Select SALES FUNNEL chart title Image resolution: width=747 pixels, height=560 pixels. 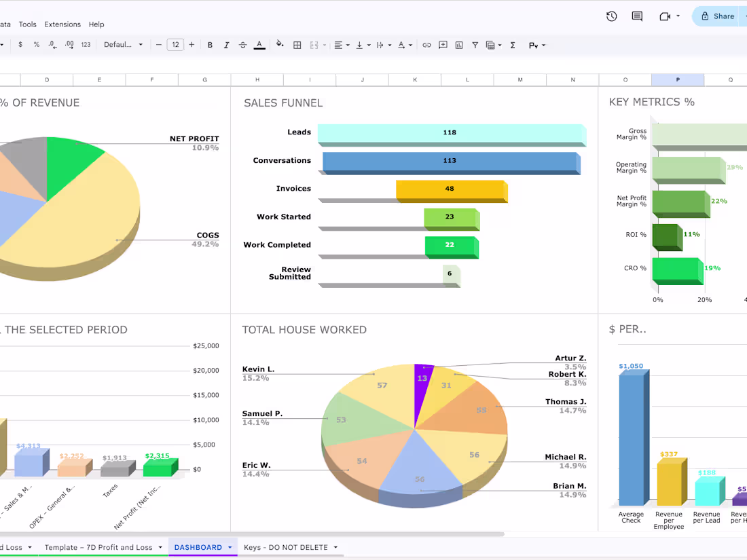point(283,103)
